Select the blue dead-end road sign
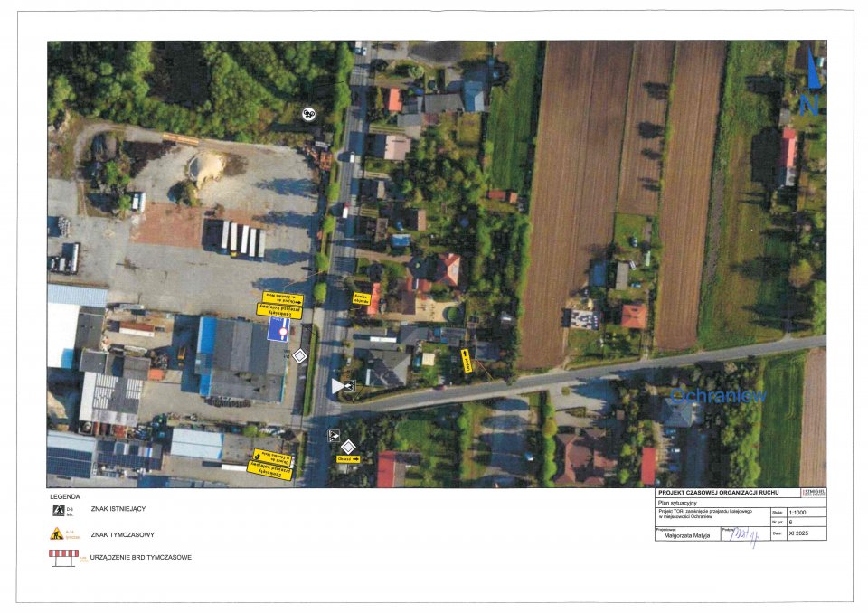868x613 pixels. [280, 329]
